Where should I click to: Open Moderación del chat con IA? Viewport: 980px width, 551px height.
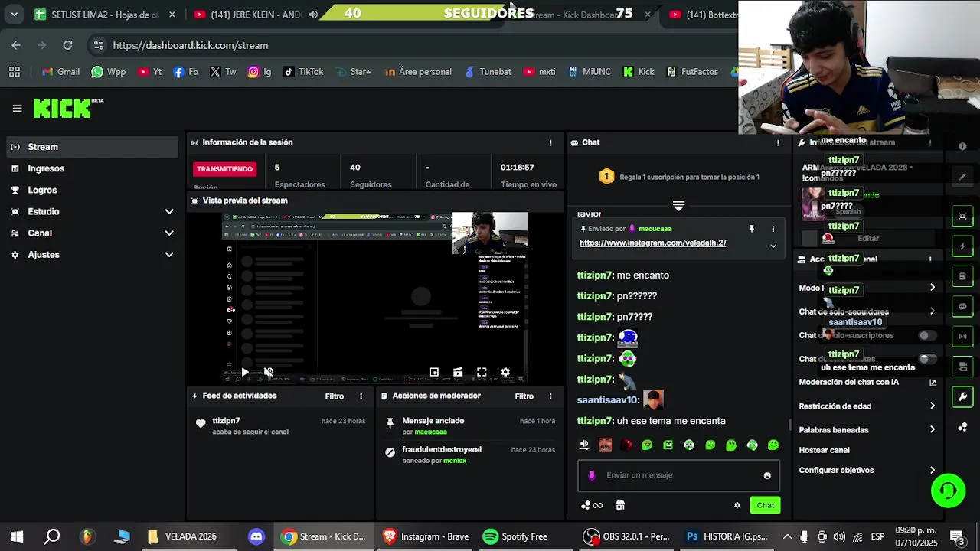(867, 382)
